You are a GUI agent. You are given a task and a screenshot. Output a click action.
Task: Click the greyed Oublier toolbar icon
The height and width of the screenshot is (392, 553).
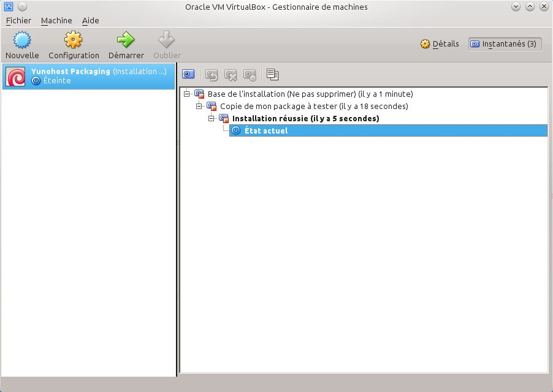tap(167, 41)
